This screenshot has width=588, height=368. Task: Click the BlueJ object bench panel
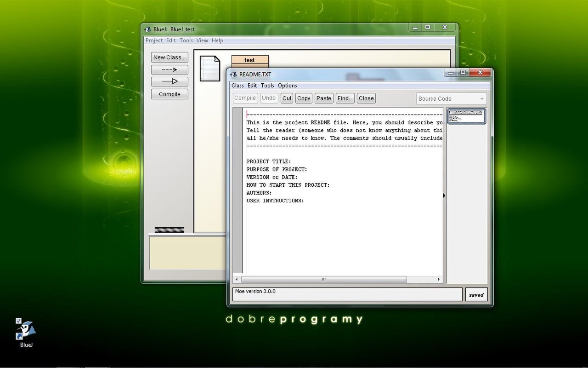tap(188, 253)
